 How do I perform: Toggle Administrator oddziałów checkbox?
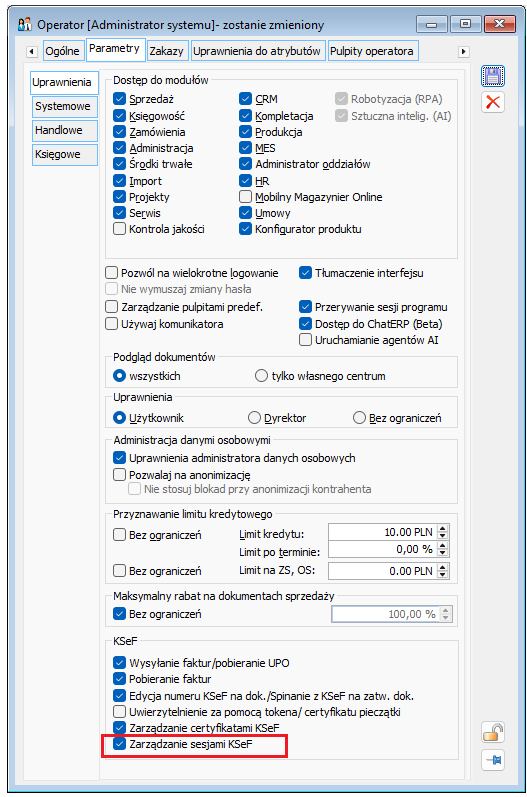[245, 164]
